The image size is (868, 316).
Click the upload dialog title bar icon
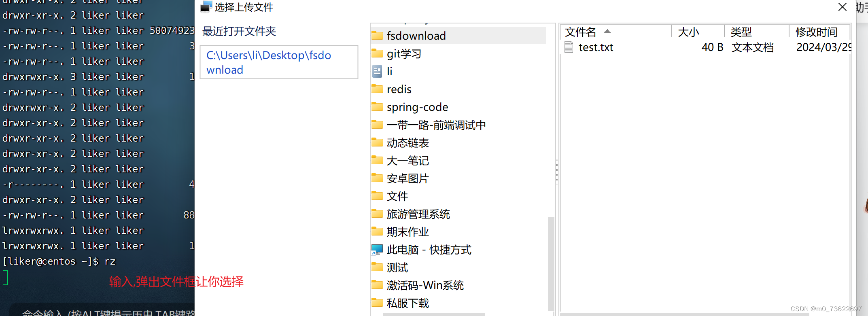point(206,6)
